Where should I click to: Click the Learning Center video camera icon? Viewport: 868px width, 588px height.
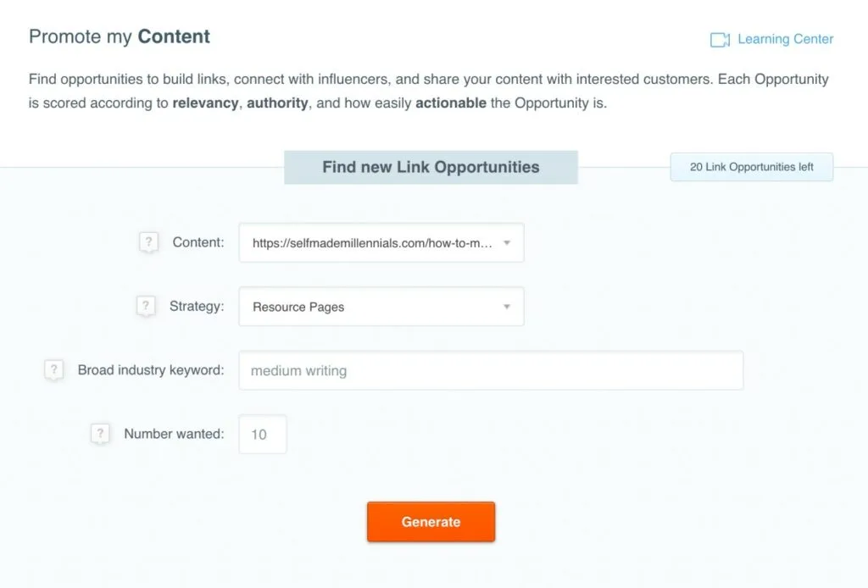click(x=718, y=39)
